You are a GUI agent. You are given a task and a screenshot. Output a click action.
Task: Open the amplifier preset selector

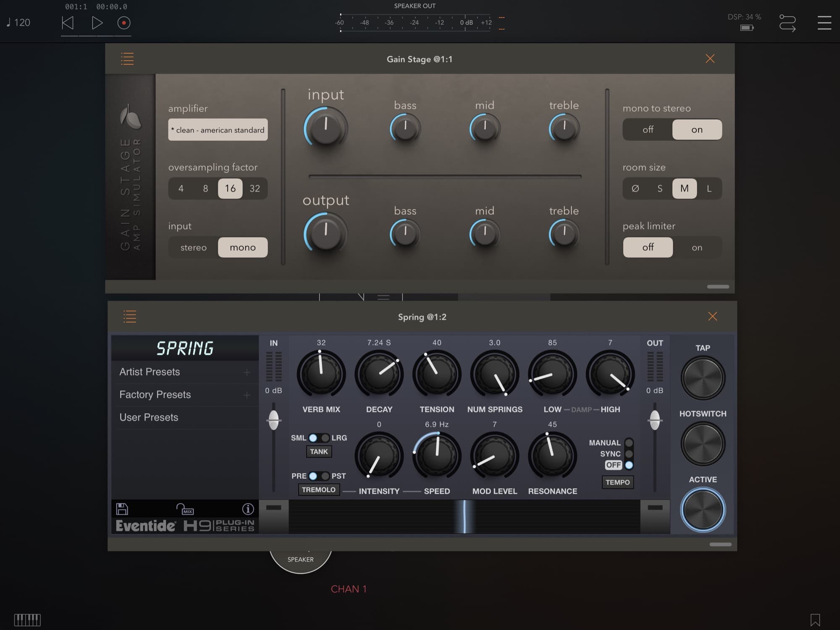tap(218, 130)
